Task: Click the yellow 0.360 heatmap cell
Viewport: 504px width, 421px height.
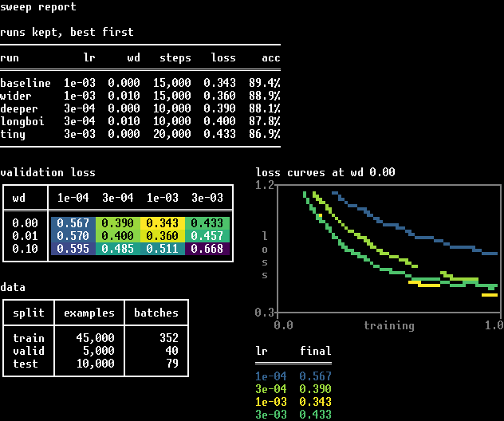Action: click(163, 236)
